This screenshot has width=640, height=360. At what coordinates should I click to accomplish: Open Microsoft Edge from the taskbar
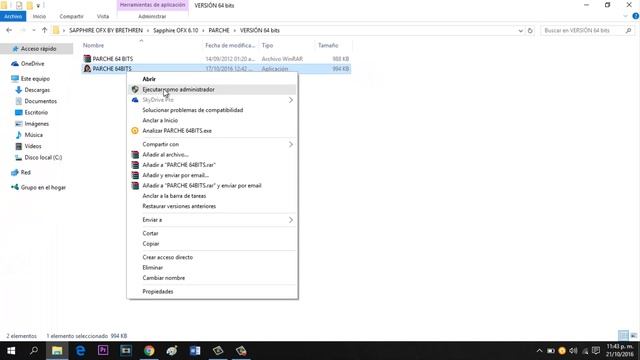pos(80,351)
